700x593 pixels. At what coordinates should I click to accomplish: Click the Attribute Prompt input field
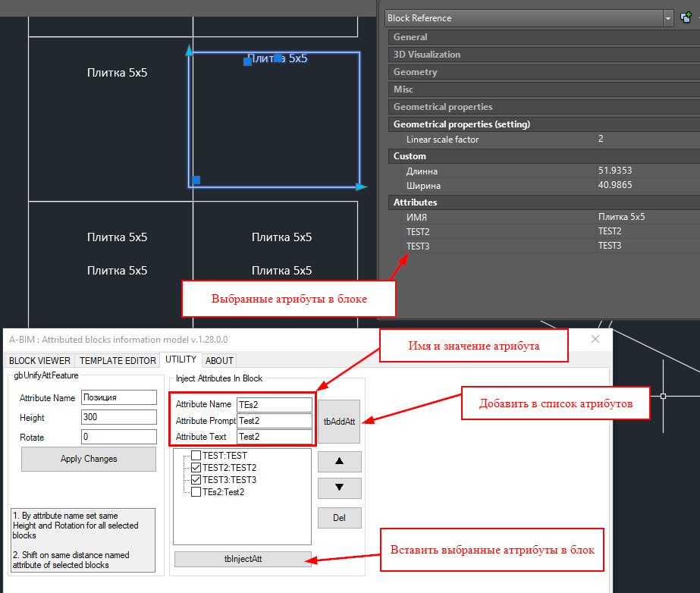tap(274, 421)
